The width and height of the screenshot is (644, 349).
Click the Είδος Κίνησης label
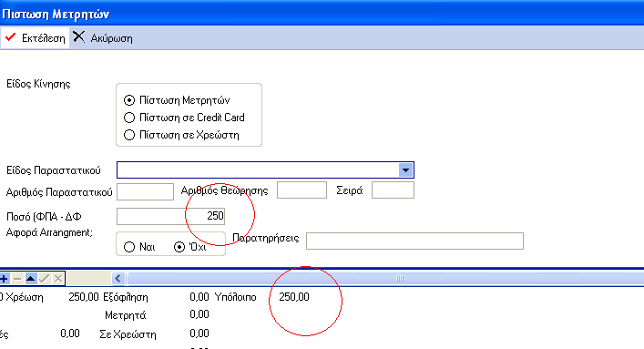(38, 84)
